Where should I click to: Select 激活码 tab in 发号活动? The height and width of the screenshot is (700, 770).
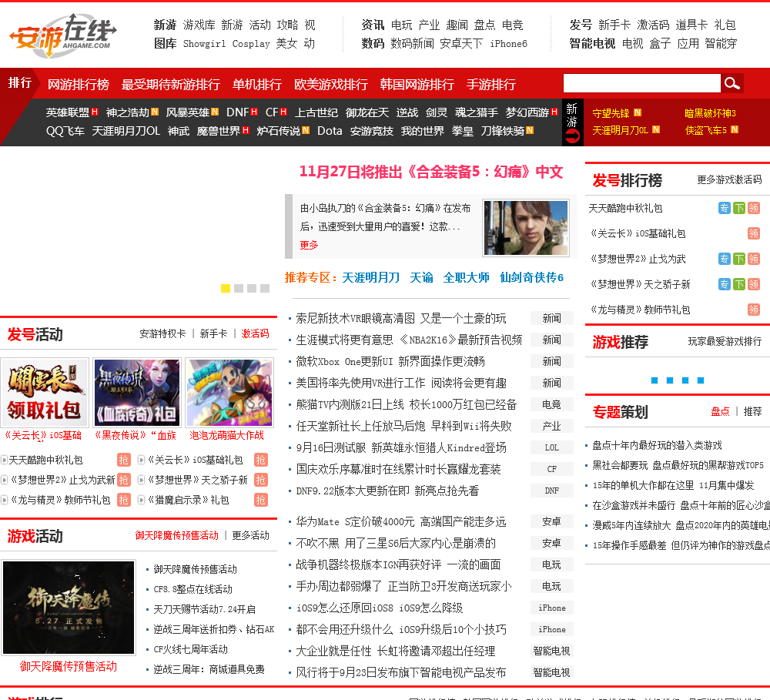click(x=255, y=334)
